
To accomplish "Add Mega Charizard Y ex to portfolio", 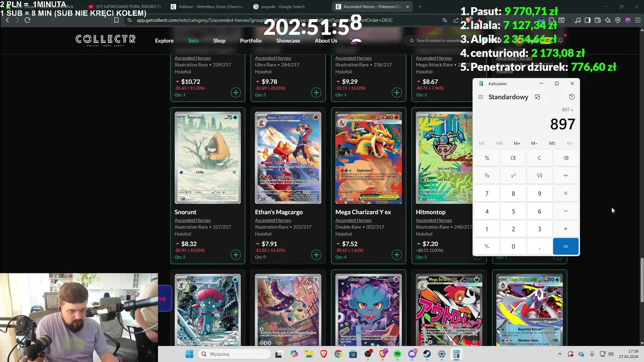I will point(396,255).
